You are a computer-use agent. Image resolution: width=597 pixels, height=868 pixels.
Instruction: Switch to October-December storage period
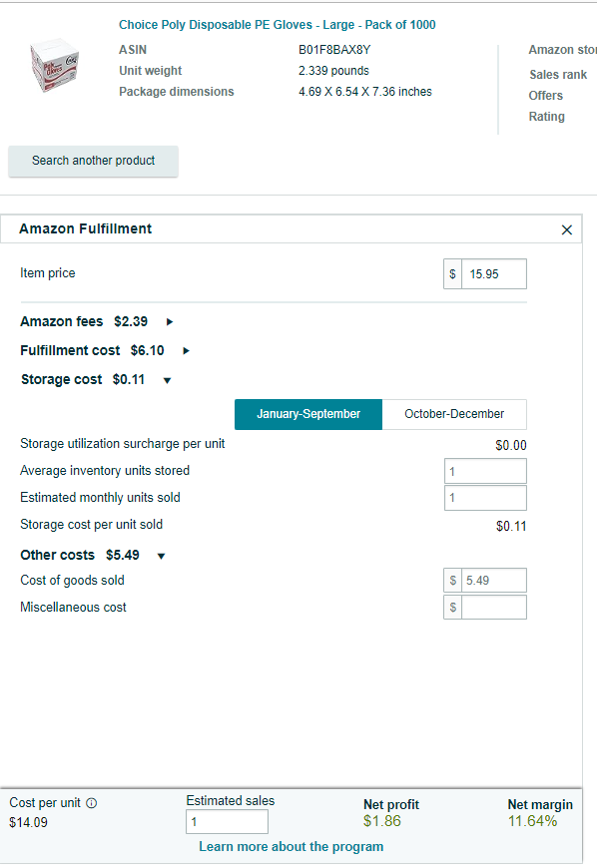454,414
